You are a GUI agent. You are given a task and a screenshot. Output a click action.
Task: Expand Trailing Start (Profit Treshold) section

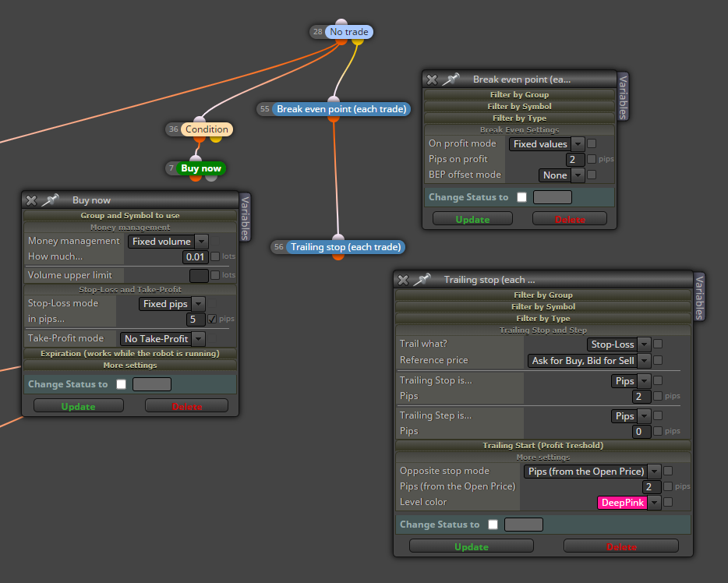[542, 445]
